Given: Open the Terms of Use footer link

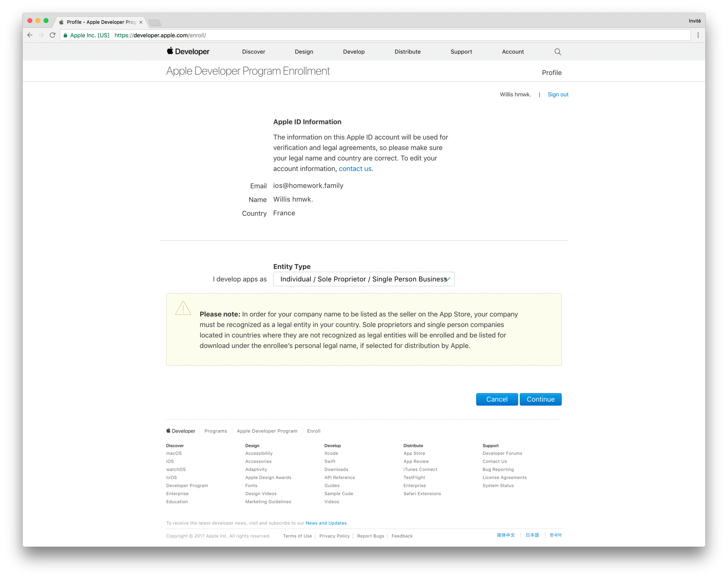Looking at the screenshot, I should 297,536.
